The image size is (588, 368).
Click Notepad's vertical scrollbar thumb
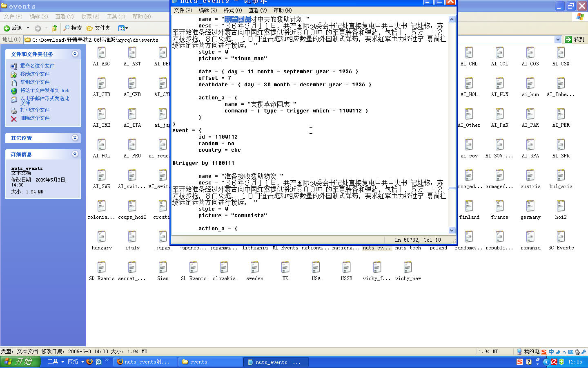[x=452, y=188]
